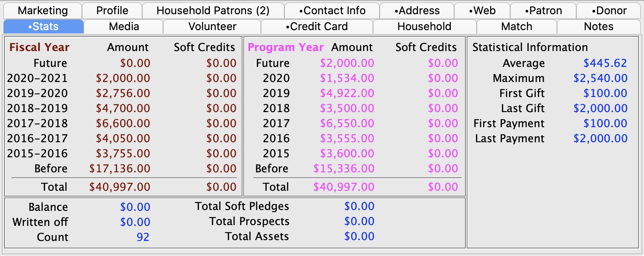Select the Household tab

[x=424, y=26]
